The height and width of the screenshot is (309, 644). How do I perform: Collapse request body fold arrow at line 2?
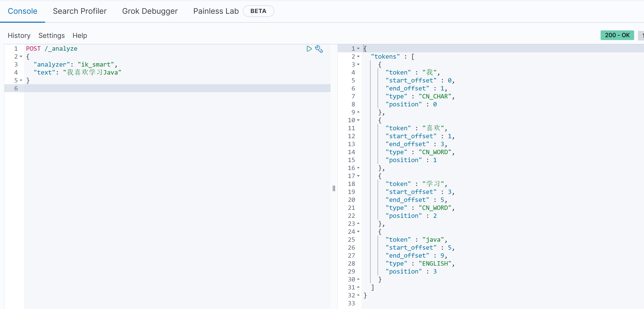tap(21, 56)
